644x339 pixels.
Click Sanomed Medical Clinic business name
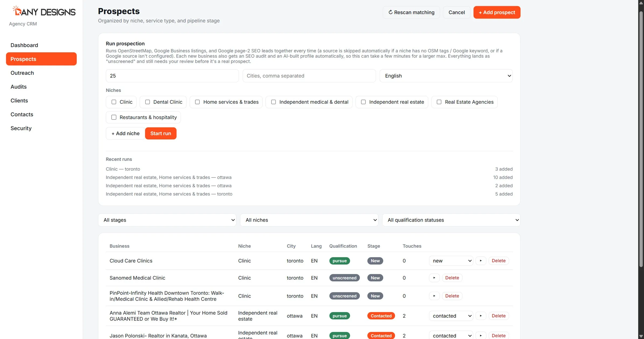click(x=137, y=278)
